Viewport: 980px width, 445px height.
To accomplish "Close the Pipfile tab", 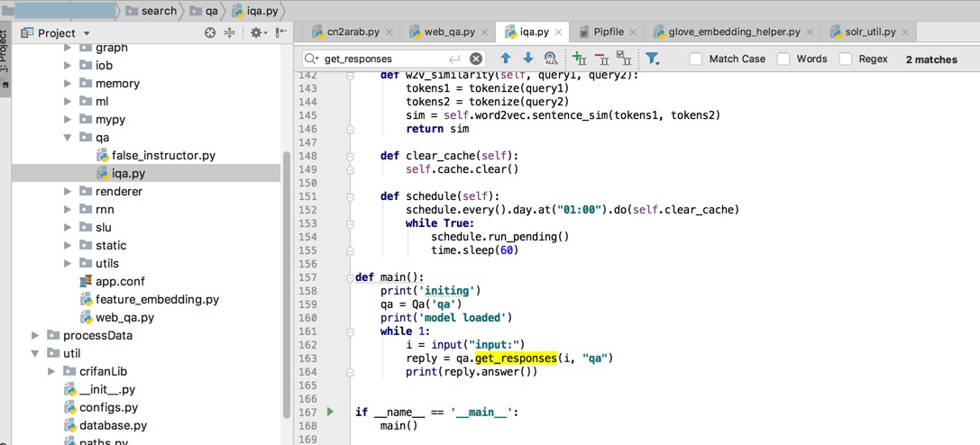I will coord(633,32).
